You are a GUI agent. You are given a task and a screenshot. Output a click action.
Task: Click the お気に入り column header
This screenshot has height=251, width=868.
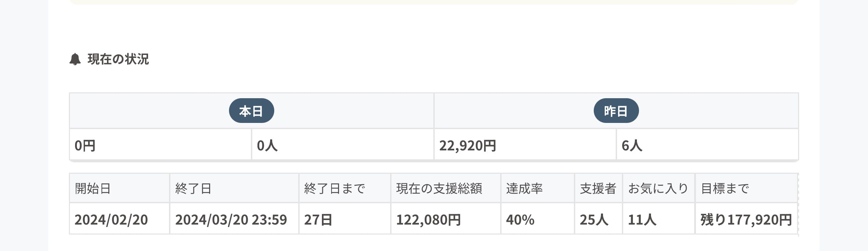point(658,189)
